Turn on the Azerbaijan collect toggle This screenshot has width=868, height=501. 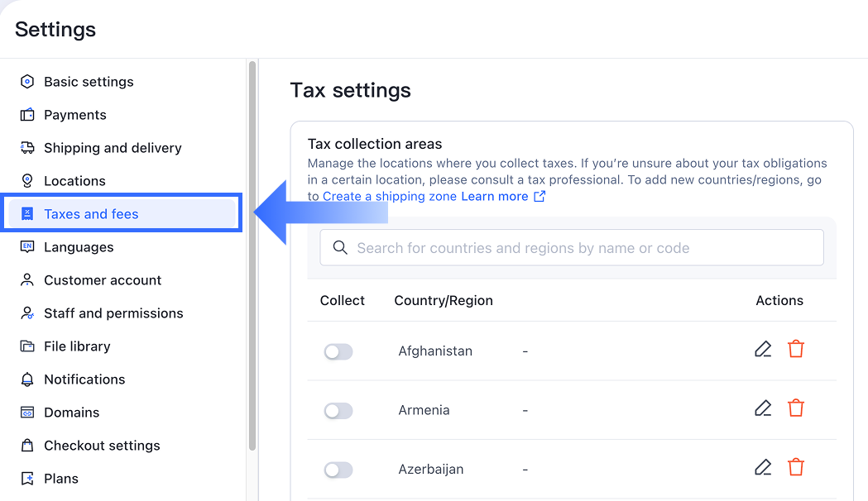coord(338,470)
